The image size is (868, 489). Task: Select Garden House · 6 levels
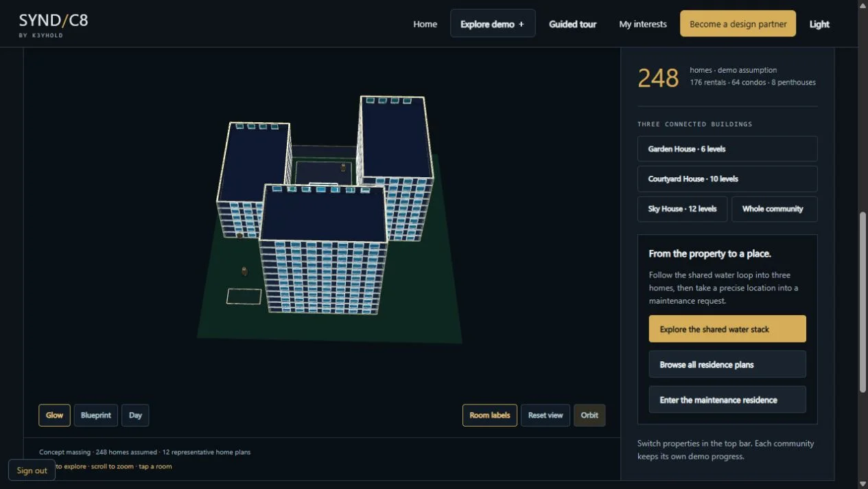click(727, 149)
